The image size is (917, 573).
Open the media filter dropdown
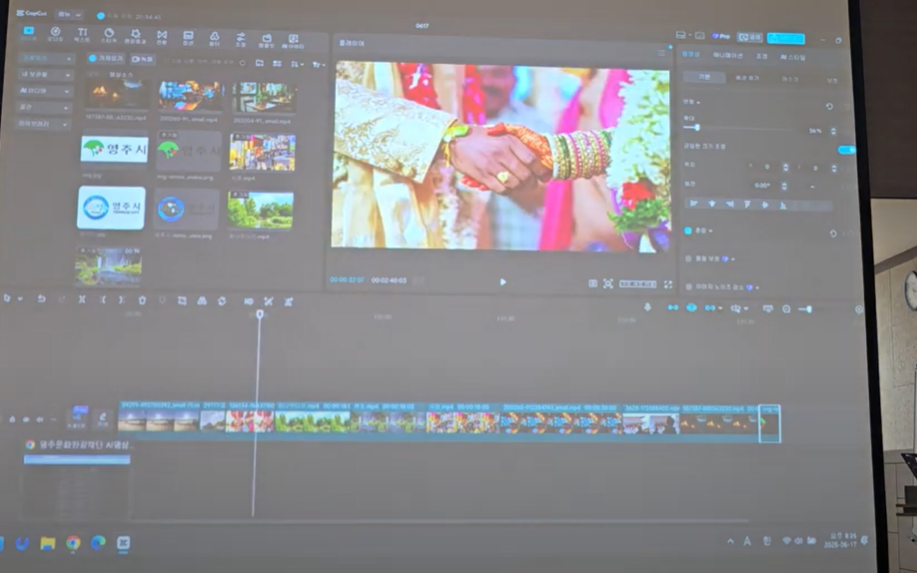tap(318, 65)
